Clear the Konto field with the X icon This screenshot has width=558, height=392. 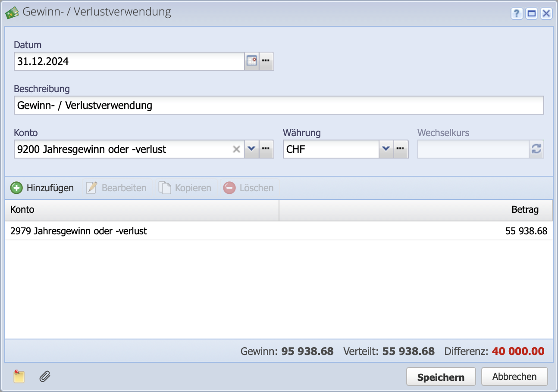tap(236, 149)
